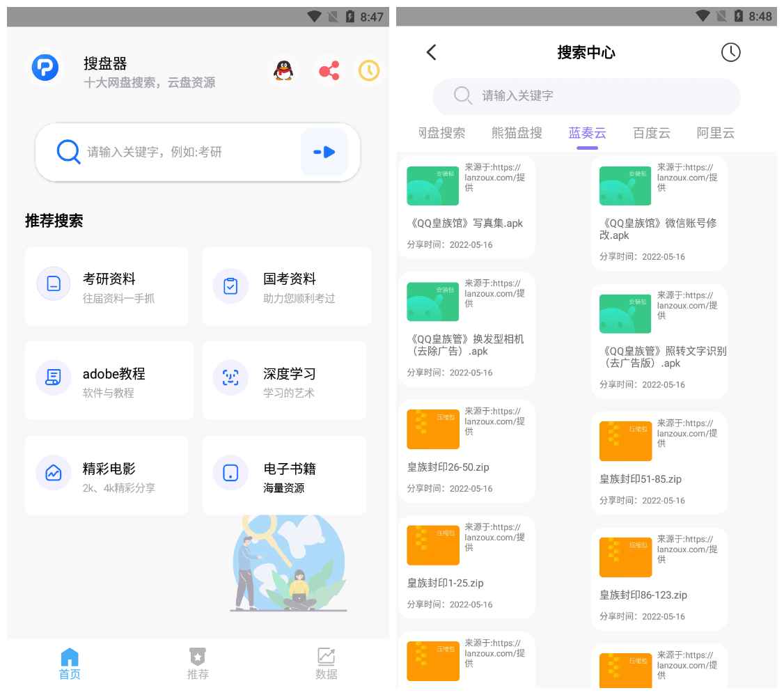Tap green APK thumbnail of 写真集.apk
Viewport: 784px width, 695px height.
click(x=432, y=185)
